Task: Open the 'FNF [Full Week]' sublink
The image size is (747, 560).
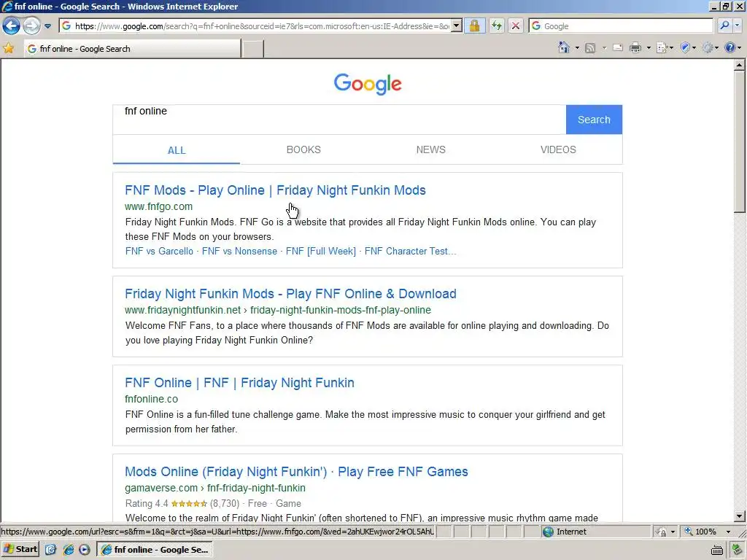Action: pos(321,251)
